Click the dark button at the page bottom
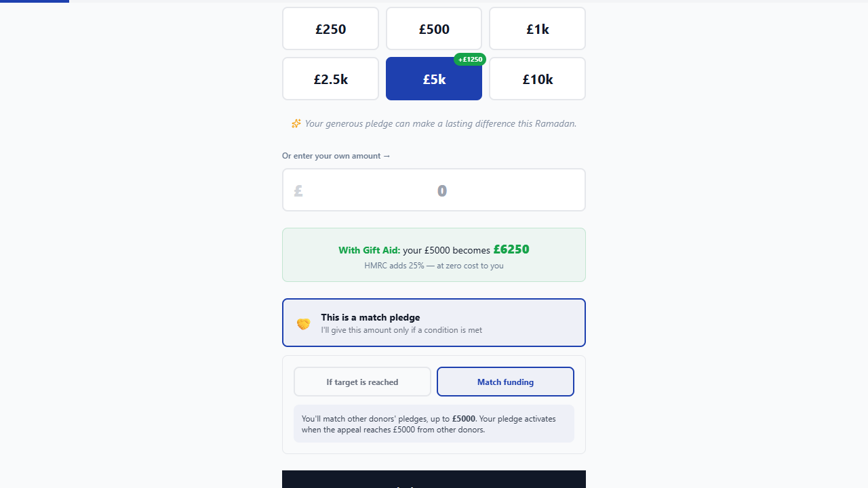Image resolution: width=868 pixels, height=488 pixels. 434,480
